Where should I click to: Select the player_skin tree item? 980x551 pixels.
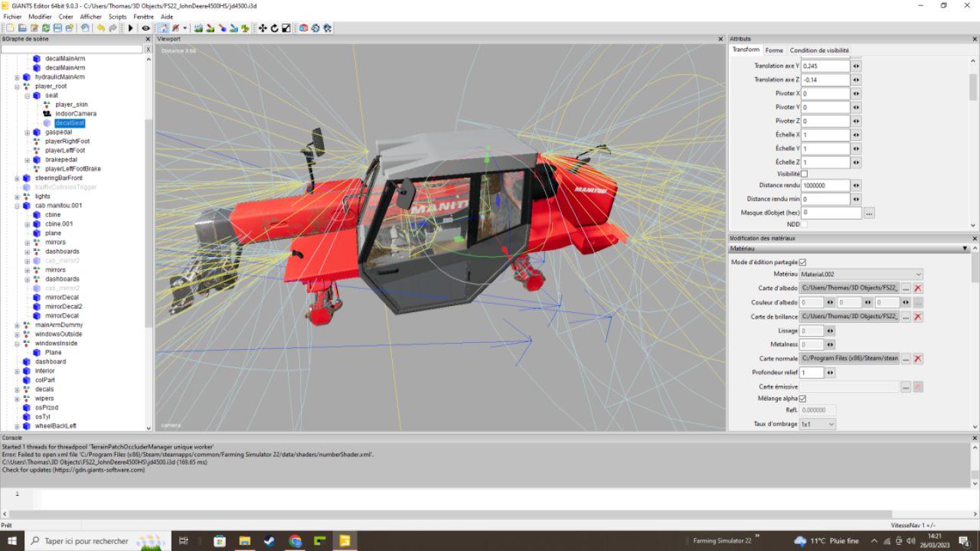click(x=71, y=105)
